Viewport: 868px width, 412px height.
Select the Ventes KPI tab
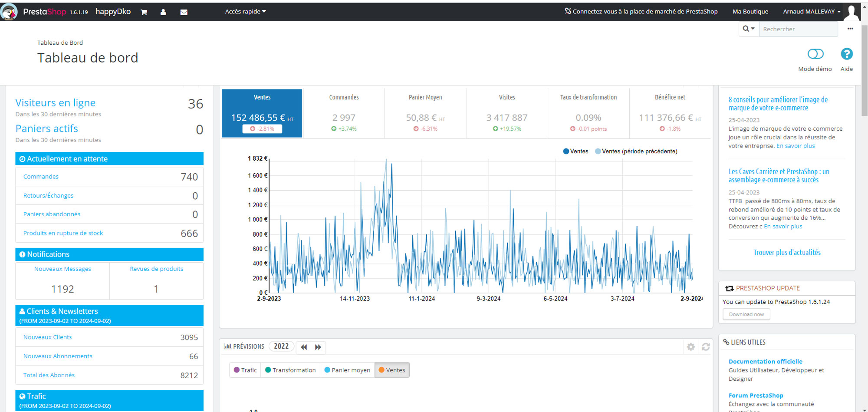pyautogui.click(x=262, y=113)
